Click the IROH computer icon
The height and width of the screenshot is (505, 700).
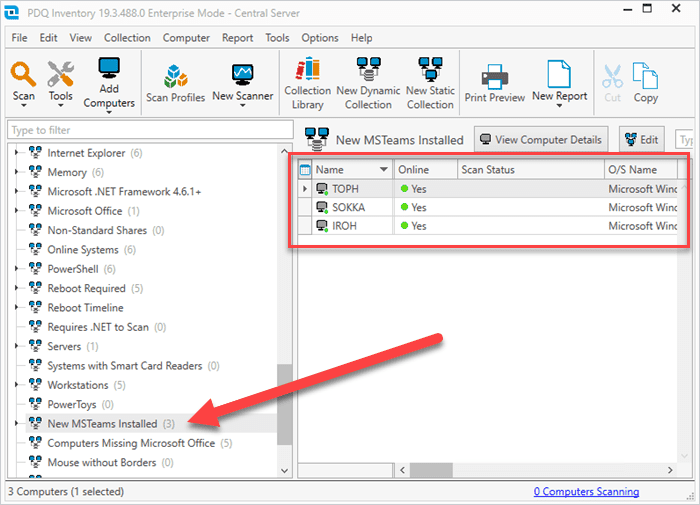pyautogui.click(x=322, y=226)
